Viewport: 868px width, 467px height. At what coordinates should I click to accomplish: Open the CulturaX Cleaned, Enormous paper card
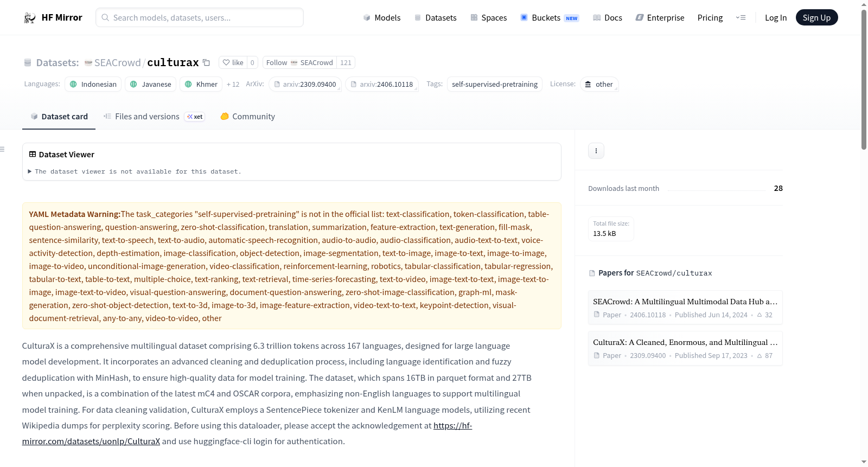tap(685, 348)
